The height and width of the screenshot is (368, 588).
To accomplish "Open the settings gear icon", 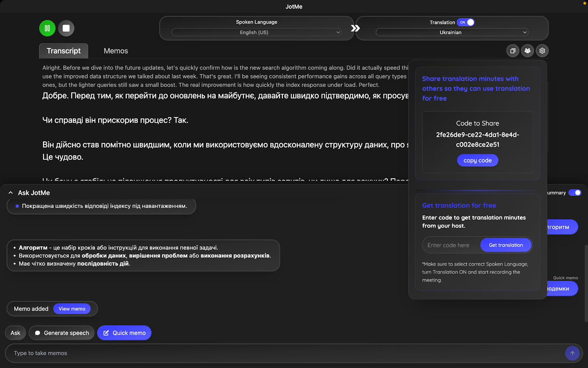I will [542, 51].
